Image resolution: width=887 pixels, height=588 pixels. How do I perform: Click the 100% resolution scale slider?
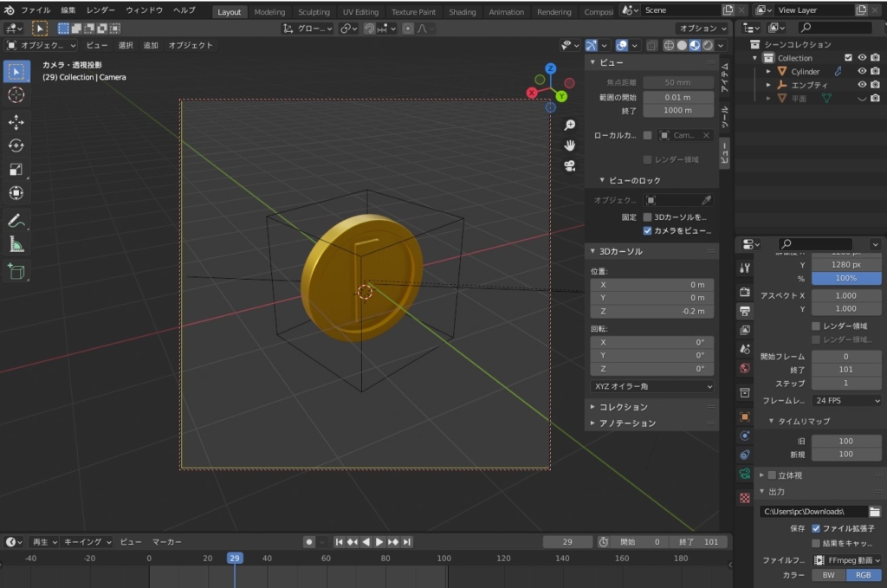845,278
